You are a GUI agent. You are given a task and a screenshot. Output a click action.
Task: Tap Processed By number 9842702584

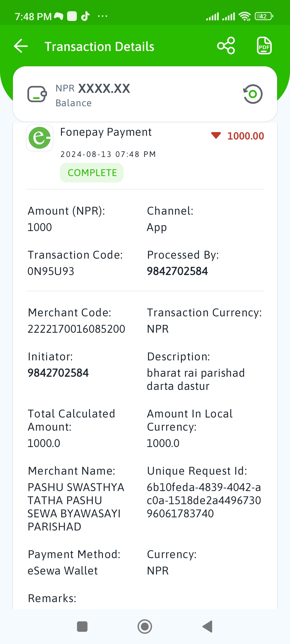[177, 271]
